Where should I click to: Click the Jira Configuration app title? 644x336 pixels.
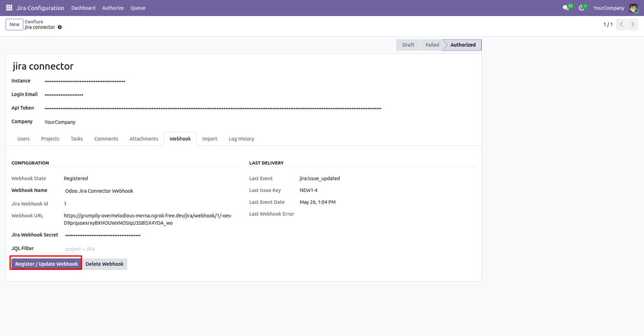[x=40, y=8]
